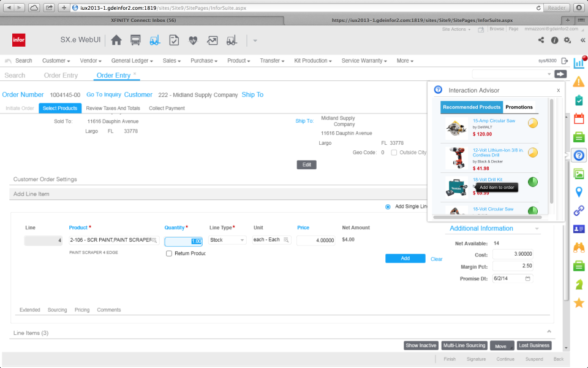The height and width of the screenshot is (368, 588).
Task: Collapse sidebar with double chevron icon
Action: point(582,40)
